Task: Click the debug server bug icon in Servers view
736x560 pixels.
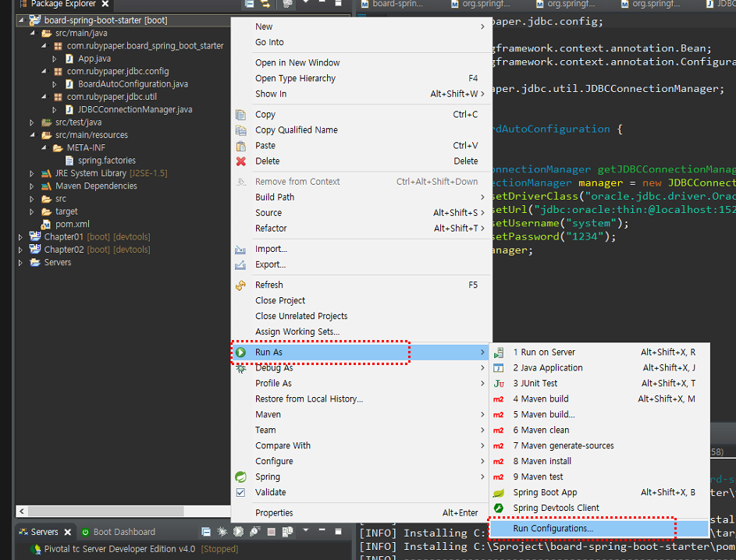Action: [x=222, y=531]
